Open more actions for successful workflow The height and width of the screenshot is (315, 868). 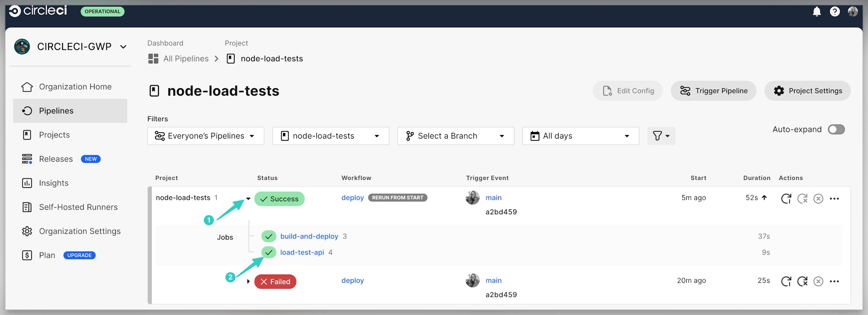click(834, 199)
